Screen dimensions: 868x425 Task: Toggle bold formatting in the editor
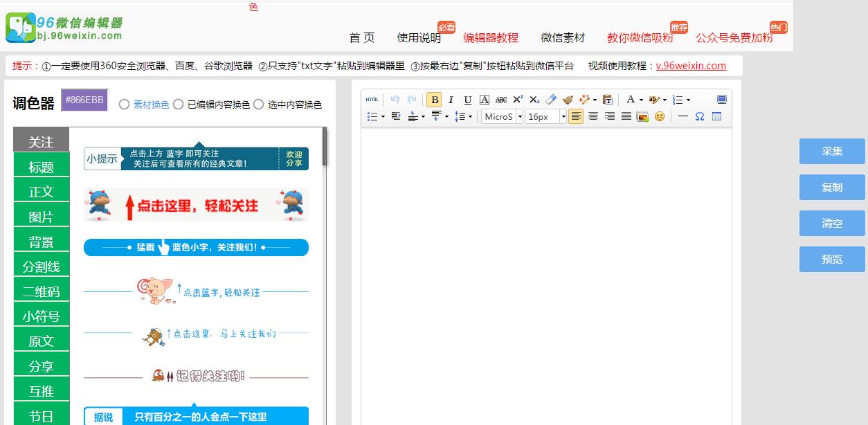coord(434,100)
